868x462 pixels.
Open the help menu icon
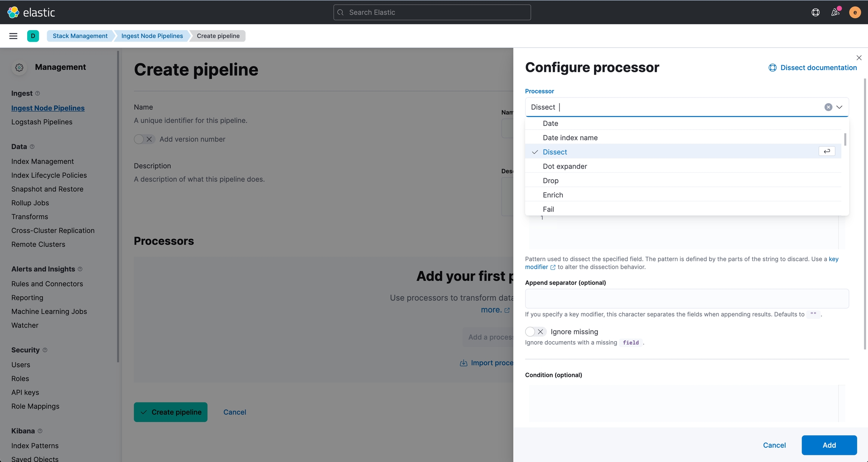815,12
